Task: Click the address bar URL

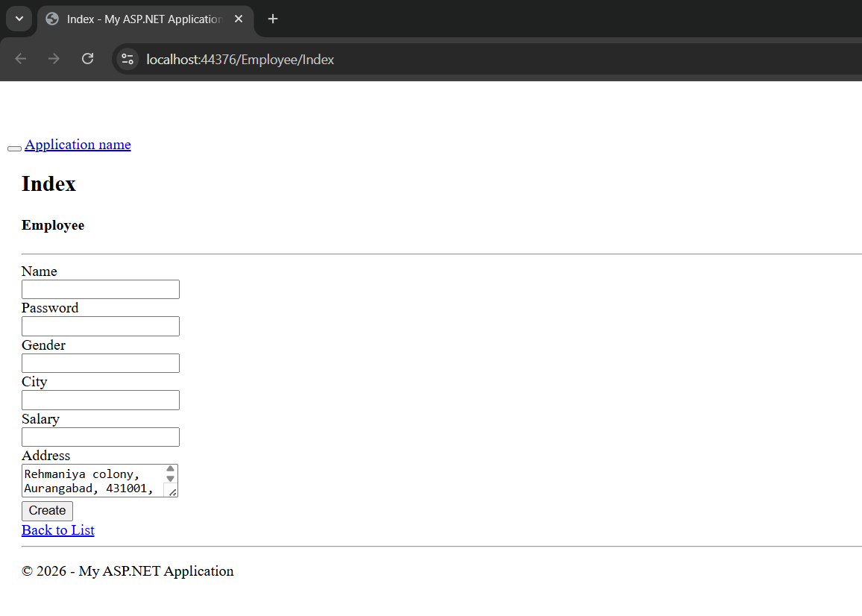Action: [x=240, y=60]
